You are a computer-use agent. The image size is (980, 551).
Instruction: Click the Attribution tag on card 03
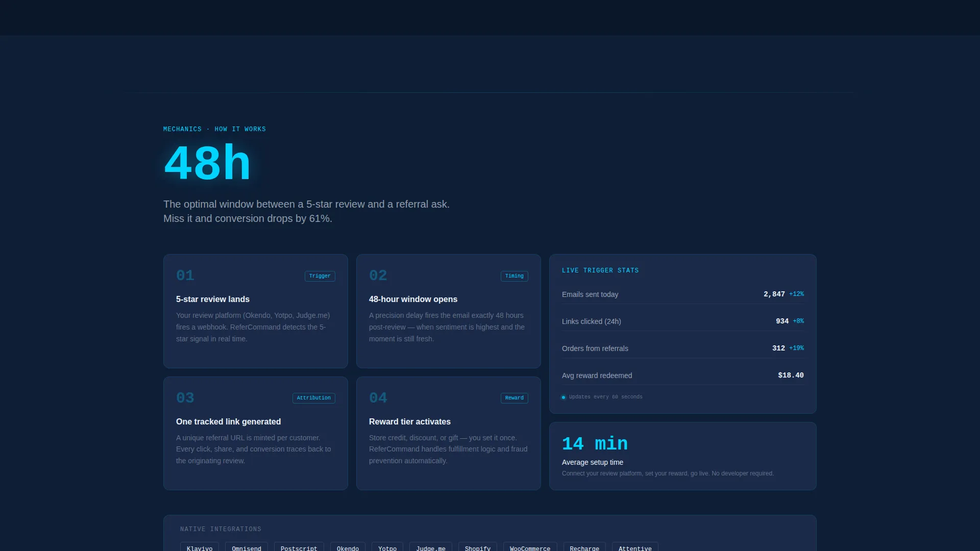313,398
